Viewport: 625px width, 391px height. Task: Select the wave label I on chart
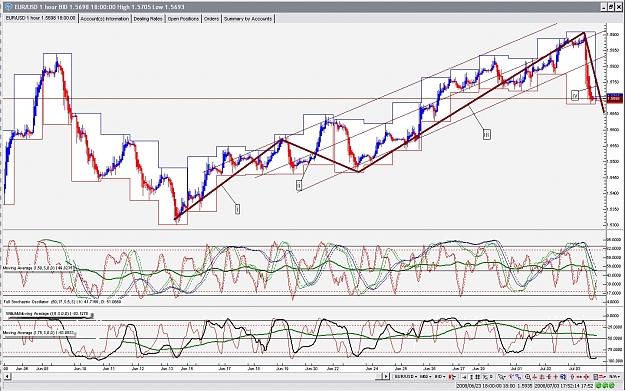[x=237, y=209]
